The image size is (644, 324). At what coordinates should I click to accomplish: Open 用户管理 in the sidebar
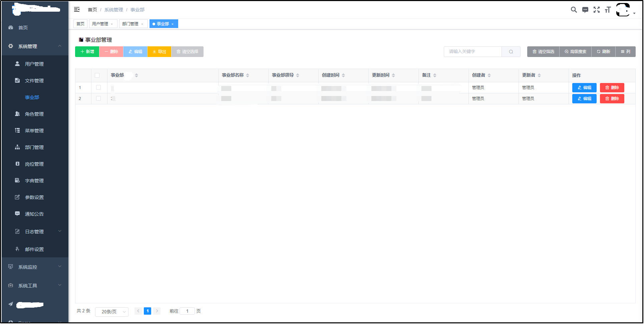(34, 64)
